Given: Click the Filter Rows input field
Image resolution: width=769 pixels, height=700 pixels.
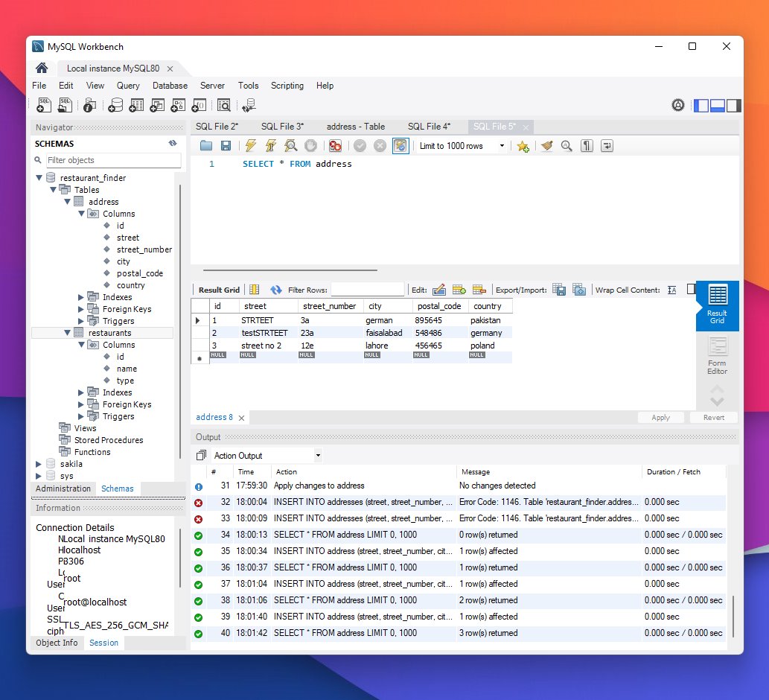Looking at the screenshot, I should (x=367, y=290).
